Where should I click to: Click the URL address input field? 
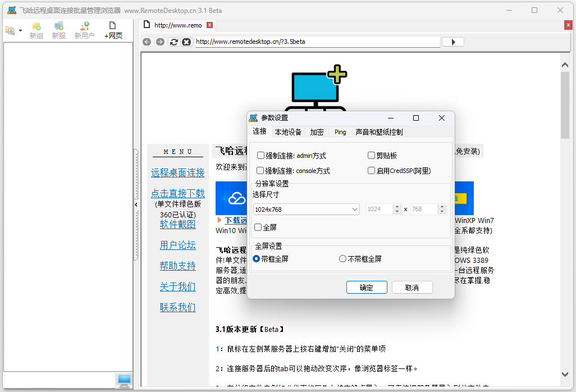(x=317, y=42)
